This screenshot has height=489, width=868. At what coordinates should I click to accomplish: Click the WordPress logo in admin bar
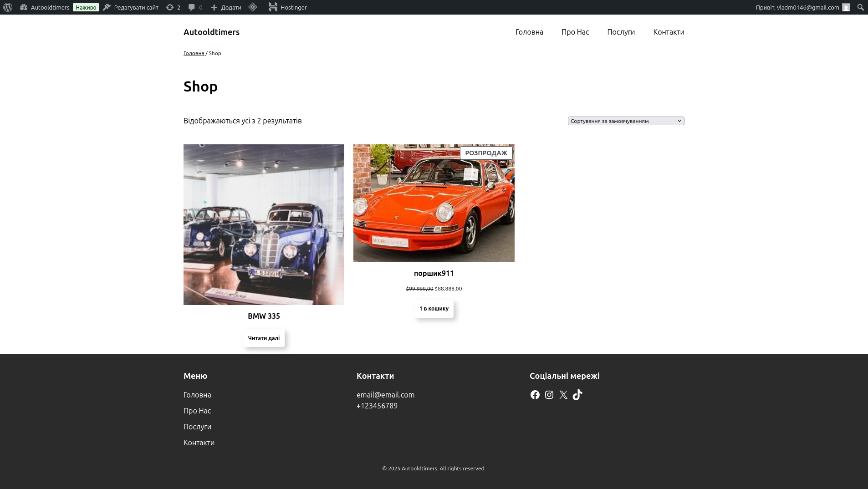coord(8,7)
